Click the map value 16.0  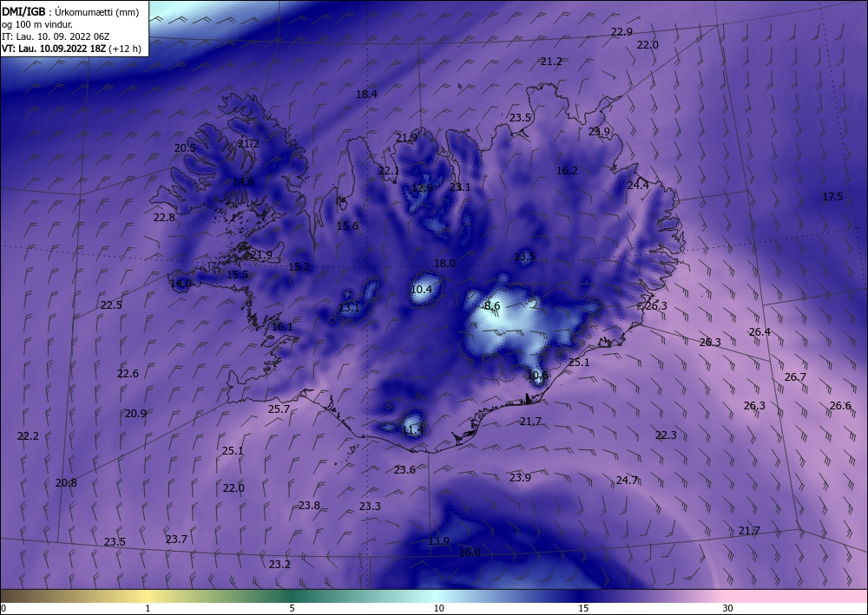[470, 552]
